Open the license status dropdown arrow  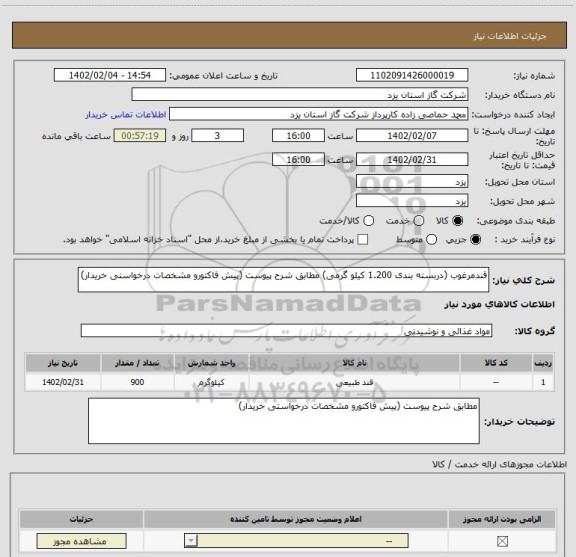click(x=191, y=541)
